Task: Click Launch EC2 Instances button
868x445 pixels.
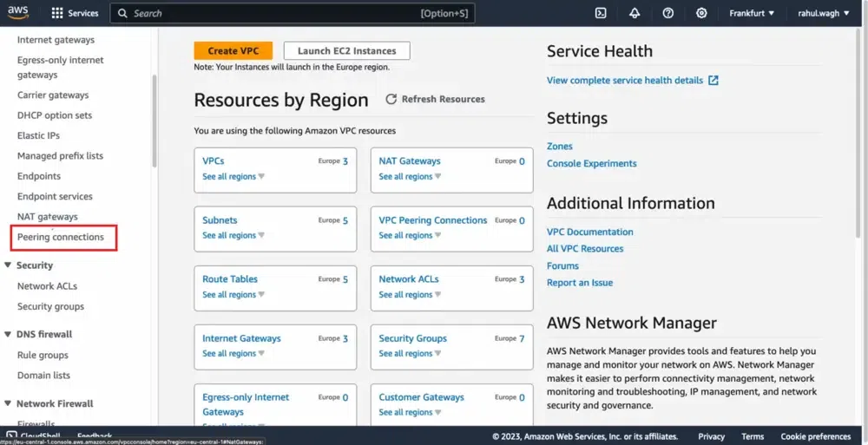Action: [x=347, y=50]
